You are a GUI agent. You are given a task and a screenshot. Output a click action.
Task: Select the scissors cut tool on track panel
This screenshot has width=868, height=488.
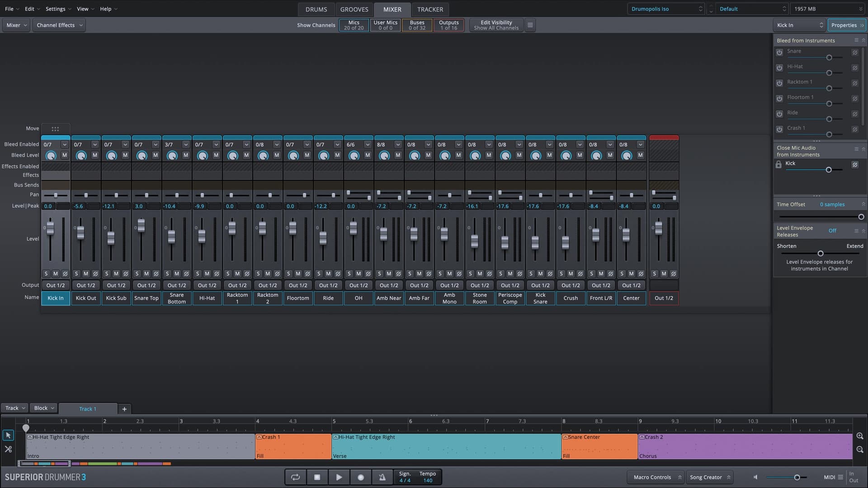point(8,449)
